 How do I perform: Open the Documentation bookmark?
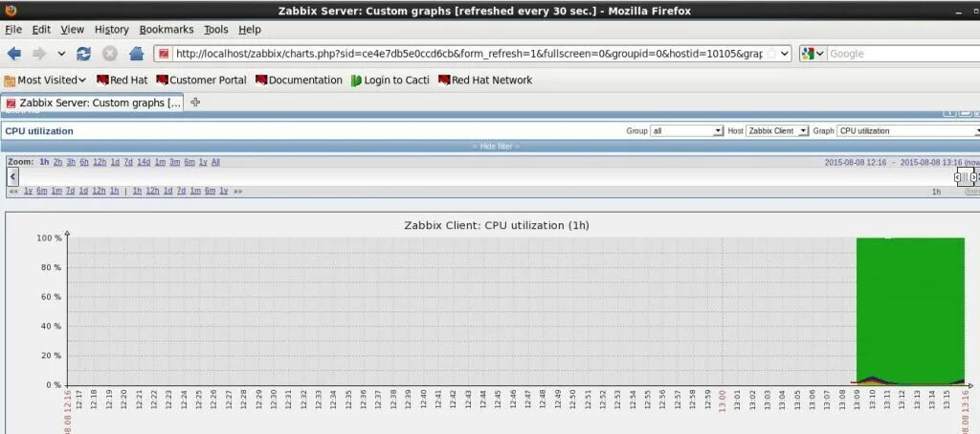(299, 80)
